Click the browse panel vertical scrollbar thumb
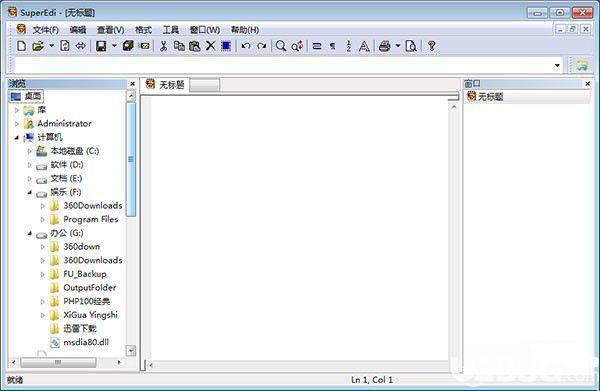 [x=131, y=160]
